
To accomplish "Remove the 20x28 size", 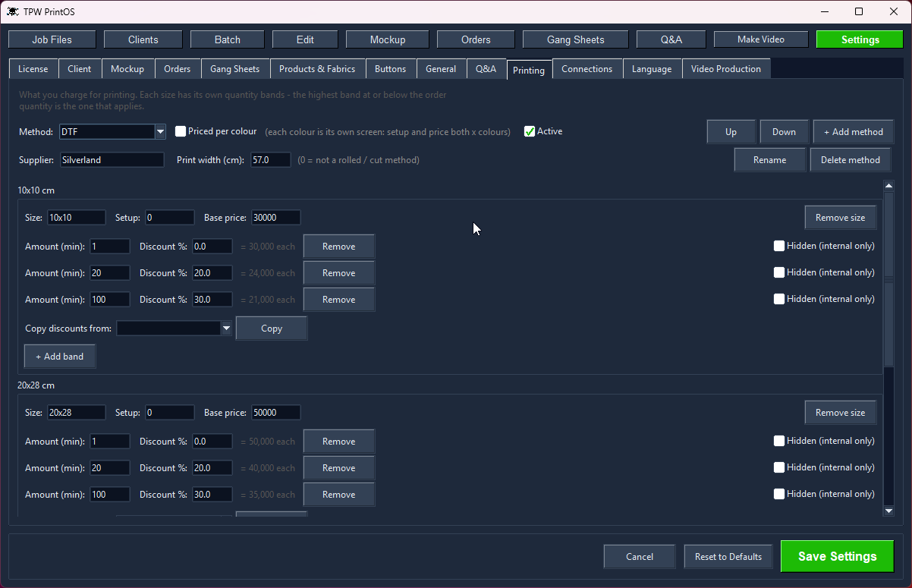I will click(x=841, y=413).
